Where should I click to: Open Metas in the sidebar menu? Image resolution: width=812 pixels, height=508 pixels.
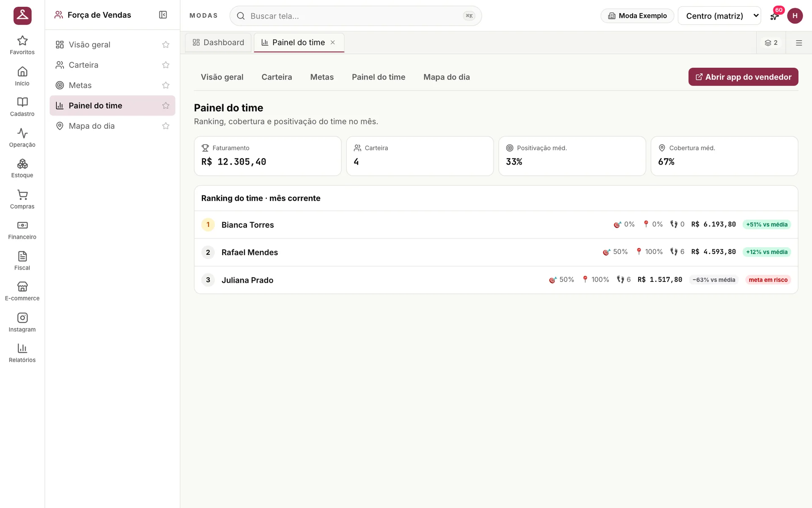pyautogui.click(x=112, y=85)
